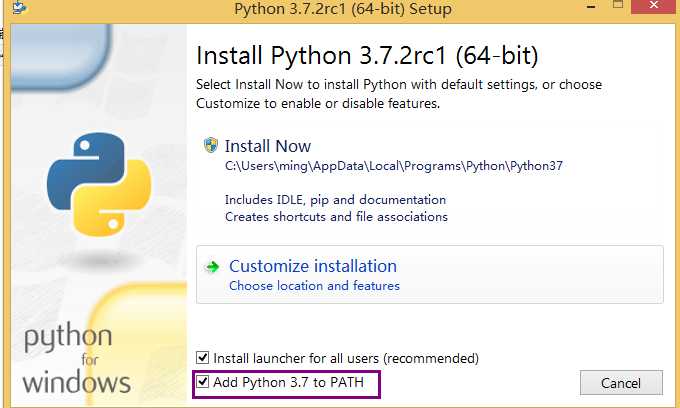Click the green arrow beside Customize installation

(212, 267)
